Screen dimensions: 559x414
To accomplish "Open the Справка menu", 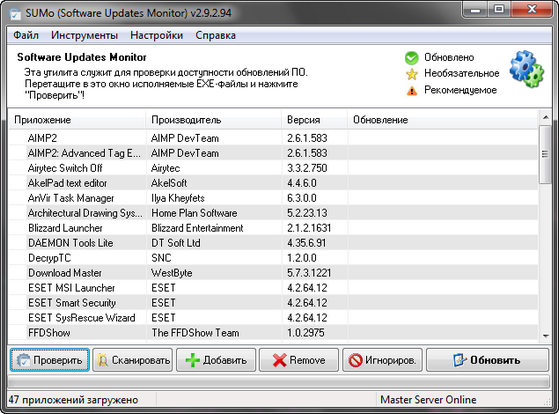I will click(x=215, y=35).
